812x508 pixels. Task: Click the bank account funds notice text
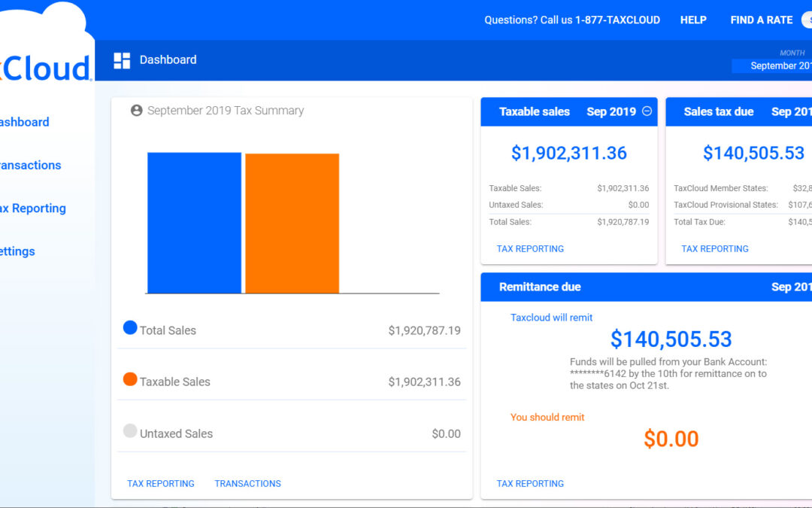point(668,374)
